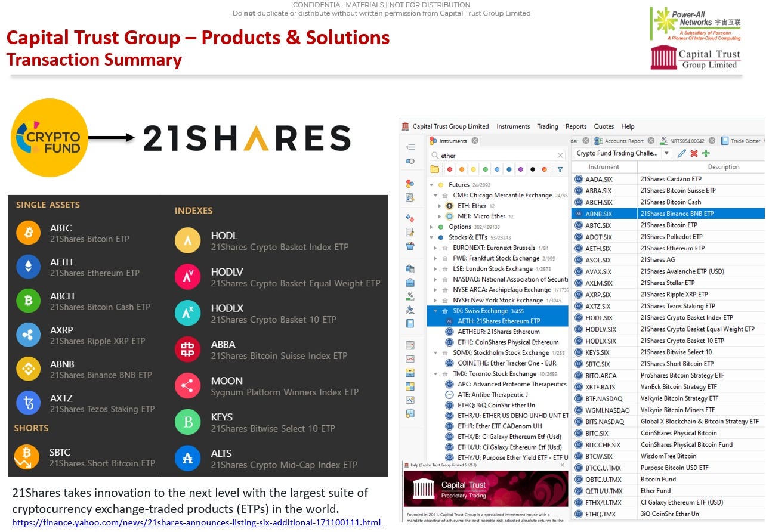The height and width of the screenshot is (532, 766).
Task: Collapse the left sidebar with the arrow icon
Action: 410,147
